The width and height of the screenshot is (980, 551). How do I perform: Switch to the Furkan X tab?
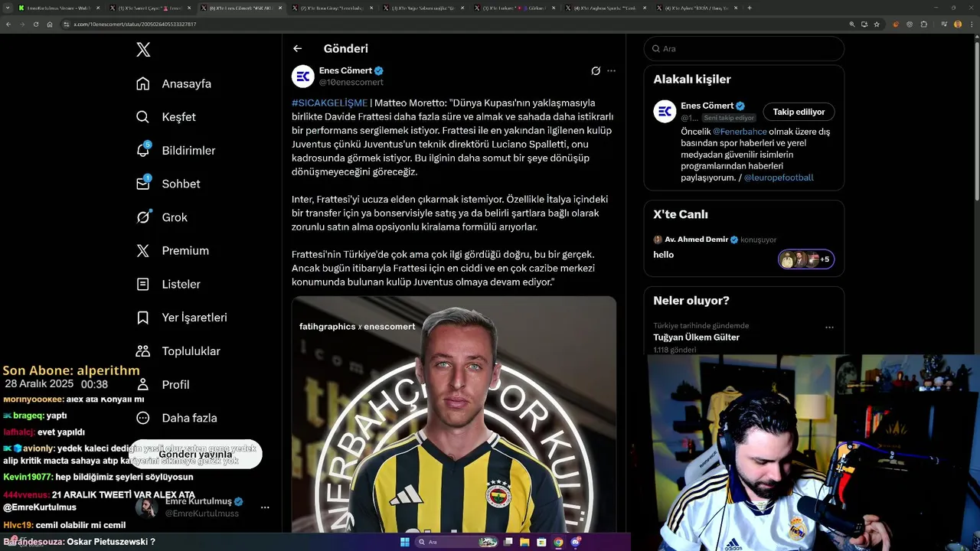515,8
